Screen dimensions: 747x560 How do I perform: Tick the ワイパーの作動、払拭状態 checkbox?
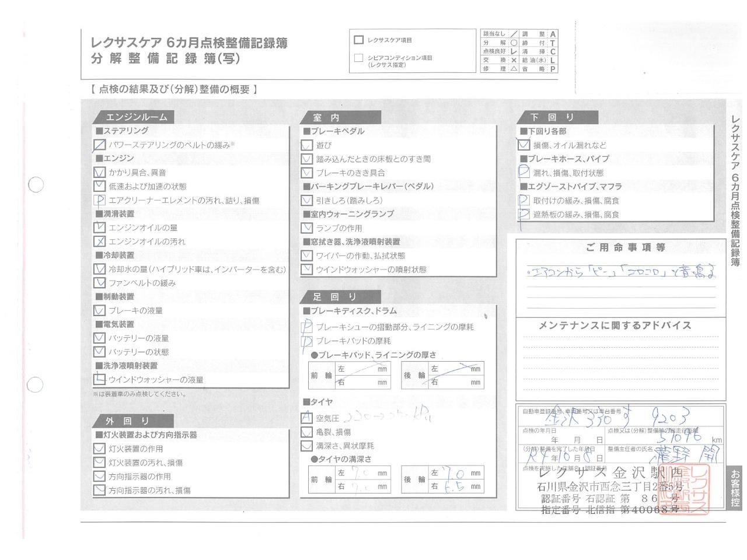(307, 256)
